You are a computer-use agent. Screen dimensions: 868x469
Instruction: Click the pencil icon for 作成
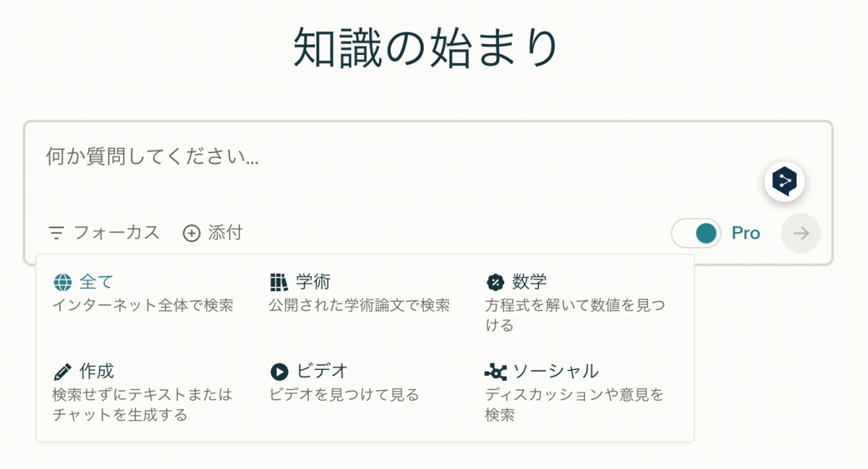63,372
